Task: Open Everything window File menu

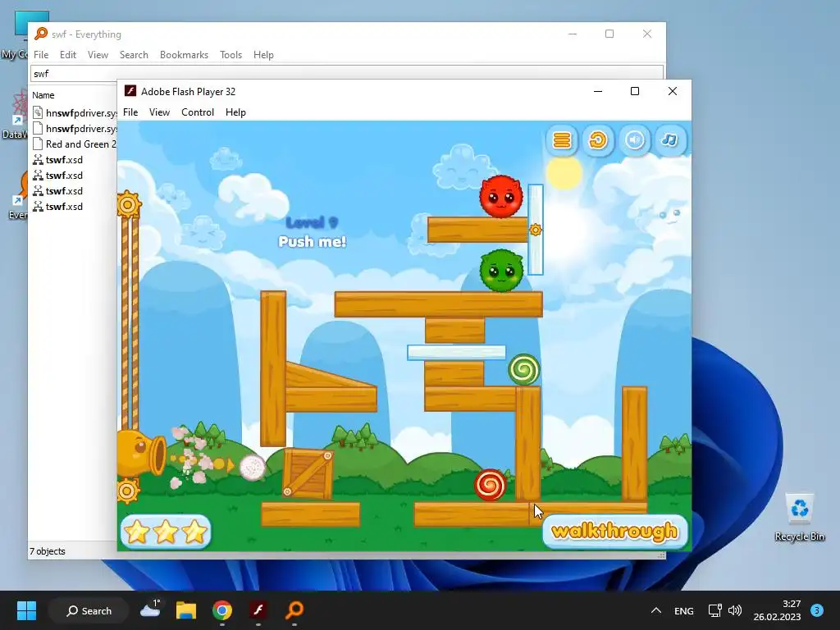Action: point(41,55)
